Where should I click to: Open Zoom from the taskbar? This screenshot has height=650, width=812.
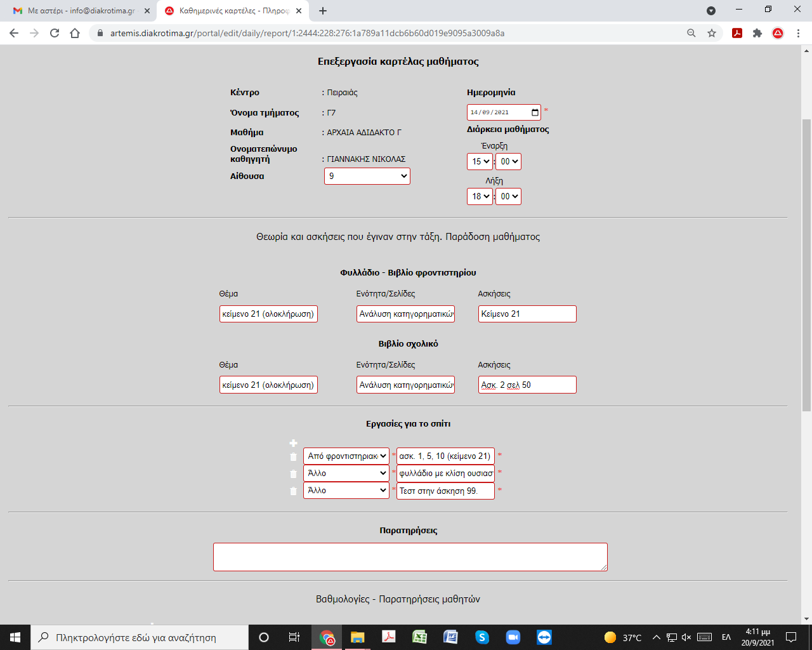pyautogui.click(x=513, y=637)
